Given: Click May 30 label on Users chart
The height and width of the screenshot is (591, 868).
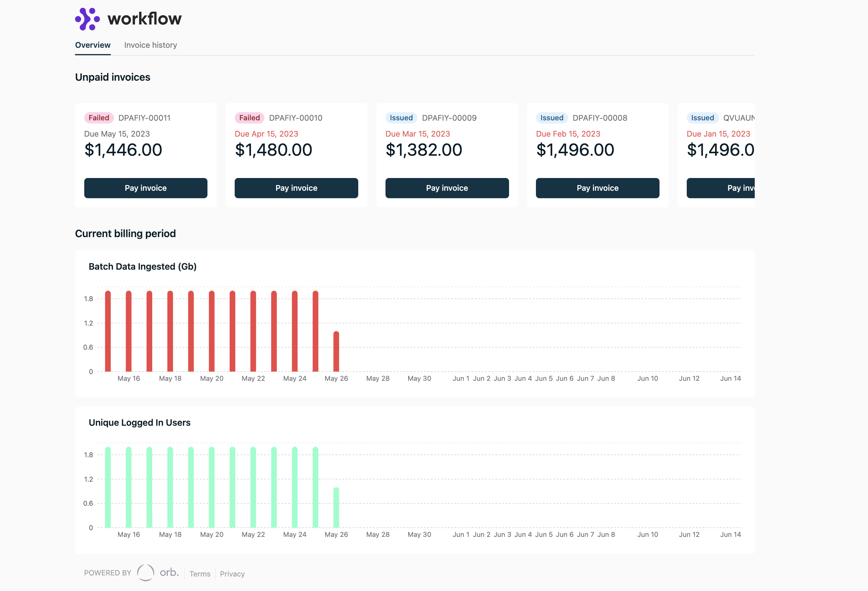Looking at the screenshot, I should (x=419, y=534).
